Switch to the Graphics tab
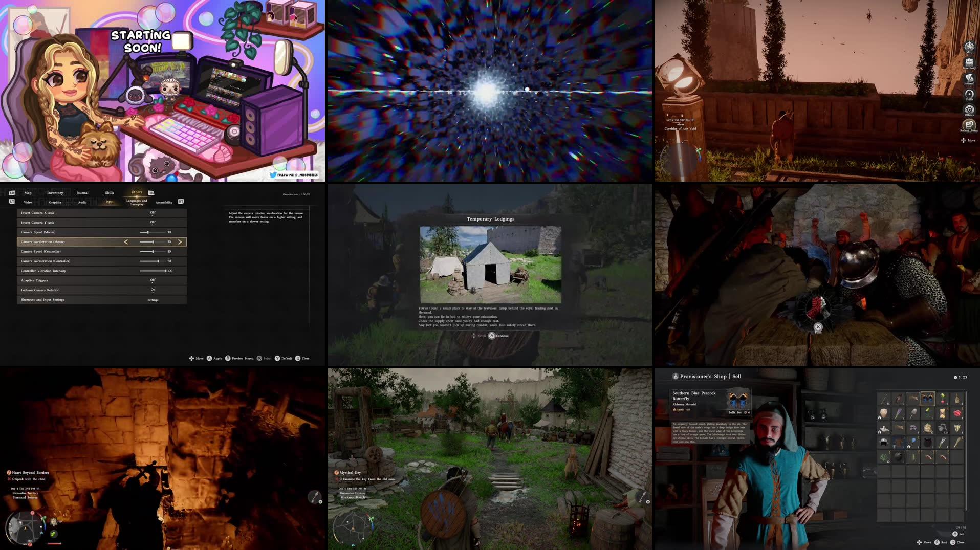The height and width of the screenshot is (550, 980). coord(55,202)
